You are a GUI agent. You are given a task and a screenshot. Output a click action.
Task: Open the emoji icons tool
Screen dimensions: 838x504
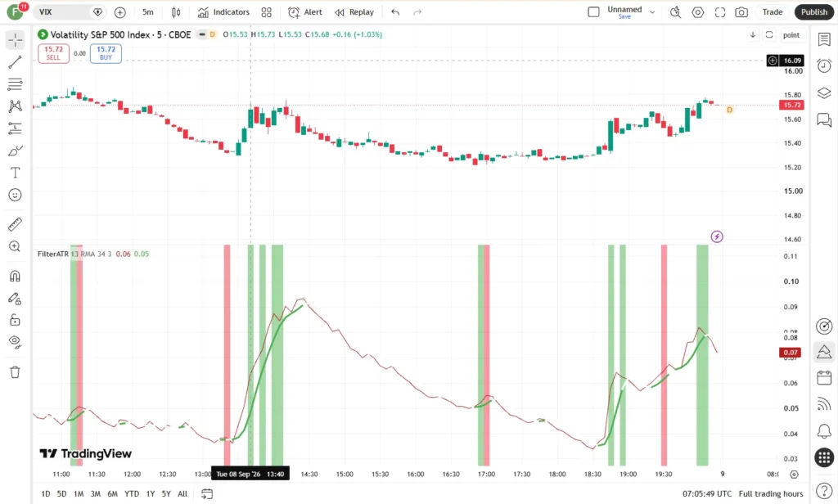point(15,195)
